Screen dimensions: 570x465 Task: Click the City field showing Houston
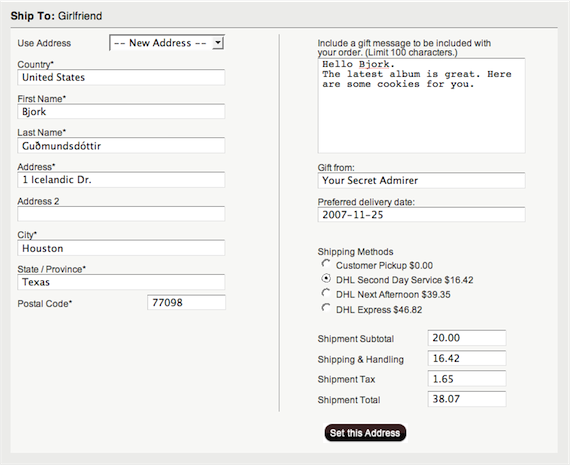[x=121, y=248]
